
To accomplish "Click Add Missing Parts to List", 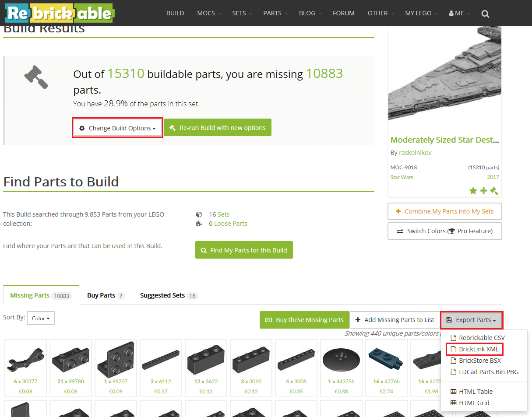I will pos(395,320).
